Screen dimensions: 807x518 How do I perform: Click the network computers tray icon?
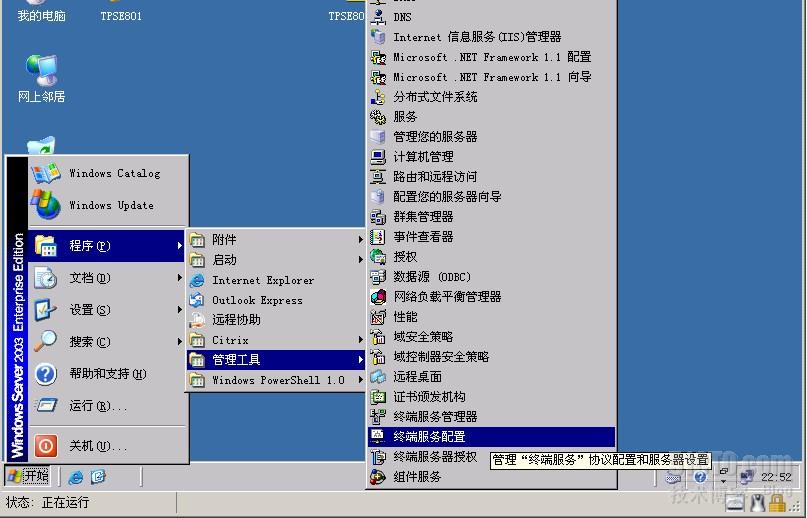coord(746,477)
